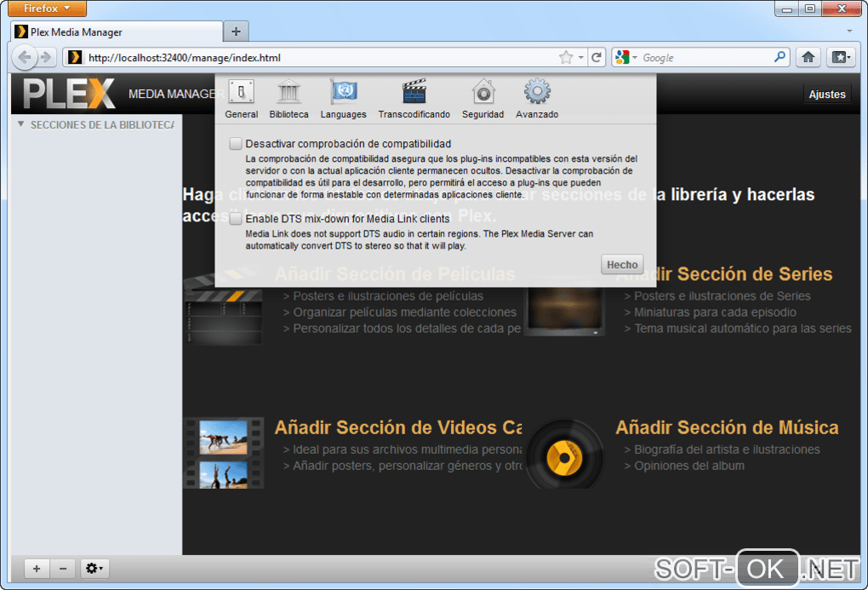Open the list all tabs dropdown
This screenshot has width=868, height=590.
coord(849,31)
